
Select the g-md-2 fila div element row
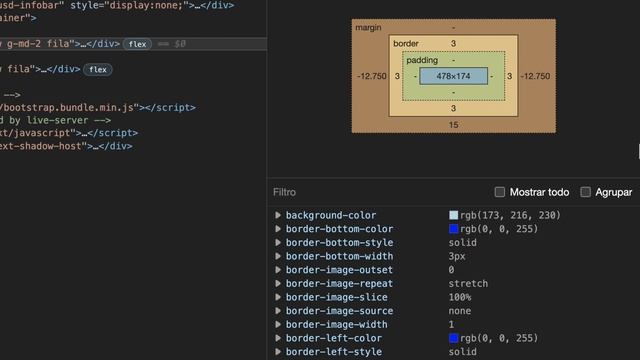pos(133,44)
